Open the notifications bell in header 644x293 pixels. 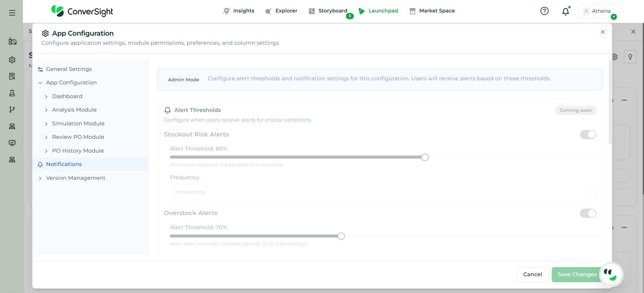coord(565,11)
